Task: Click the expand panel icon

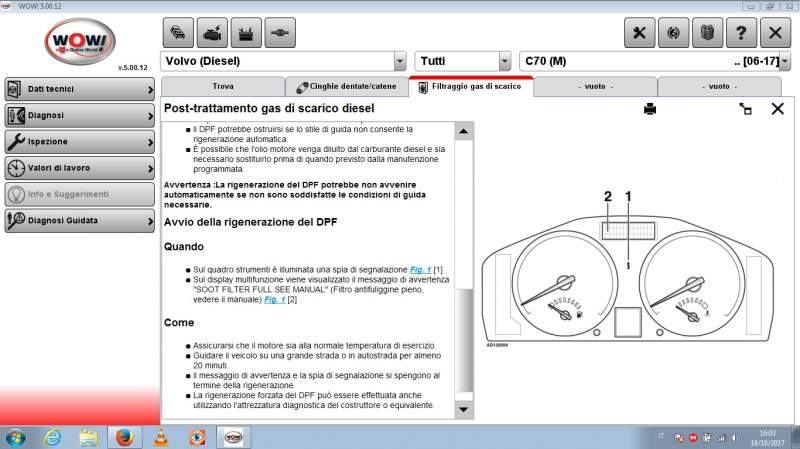Action: tap(745, 109)
